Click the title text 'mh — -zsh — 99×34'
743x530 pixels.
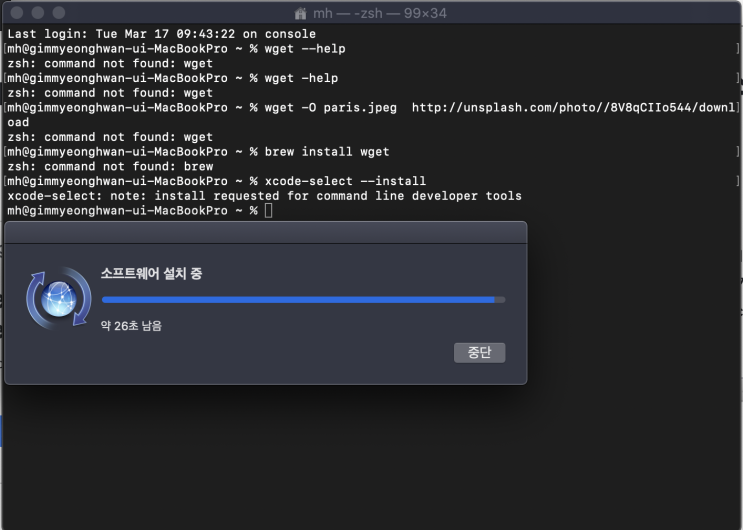click(x=380, y=13)
